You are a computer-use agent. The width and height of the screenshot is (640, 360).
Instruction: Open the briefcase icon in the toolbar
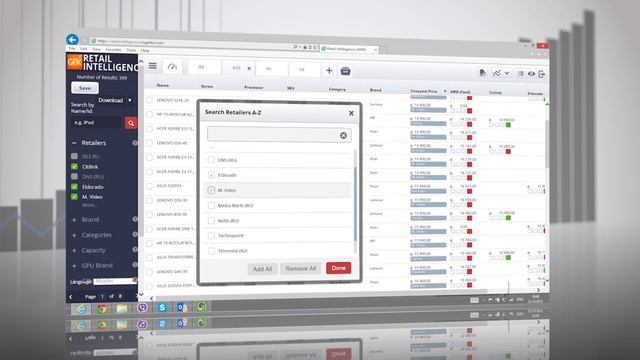(345, 71)
